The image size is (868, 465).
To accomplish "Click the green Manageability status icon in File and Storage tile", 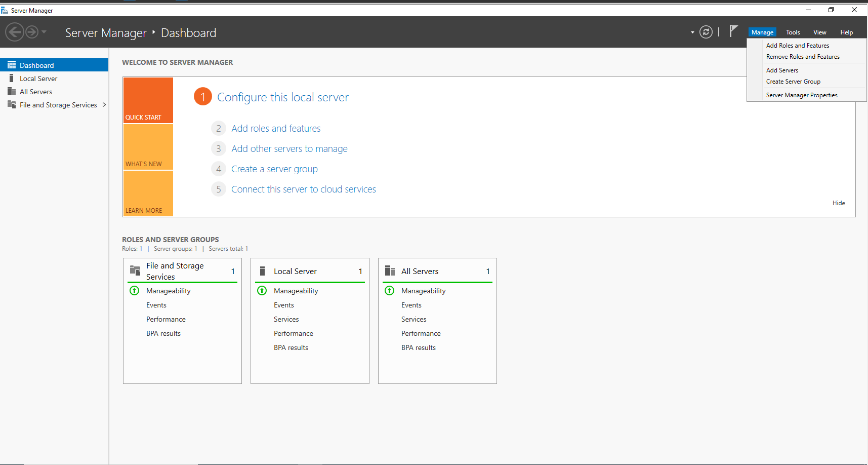I will (135, 291).
